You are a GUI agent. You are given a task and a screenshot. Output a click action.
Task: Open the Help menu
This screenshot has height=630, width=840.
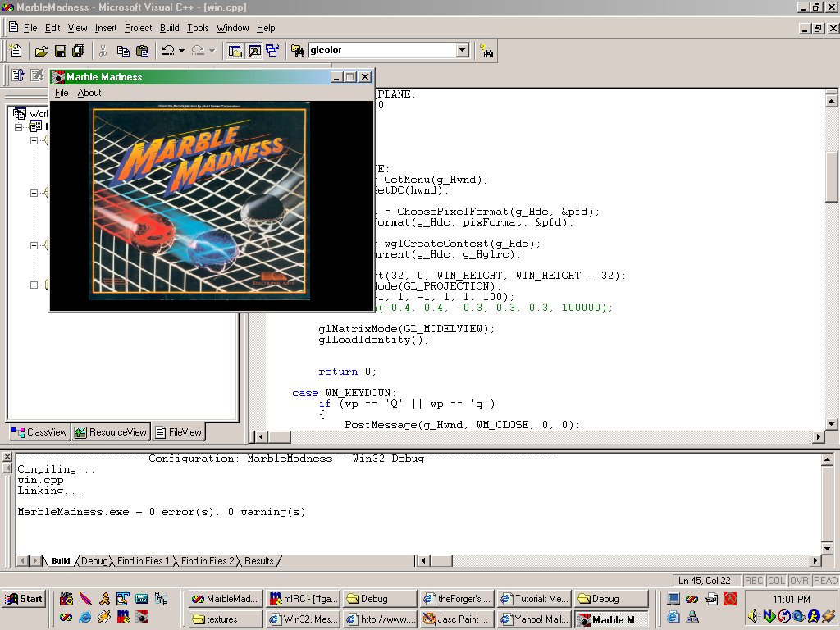pos(266,28)
